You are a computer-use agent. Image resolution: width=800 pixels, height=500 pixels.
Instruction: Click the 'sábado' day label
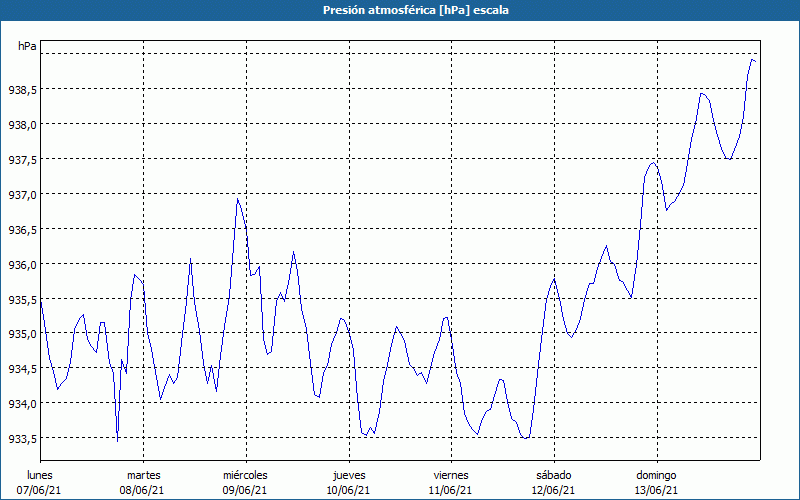tap(554, 475)
